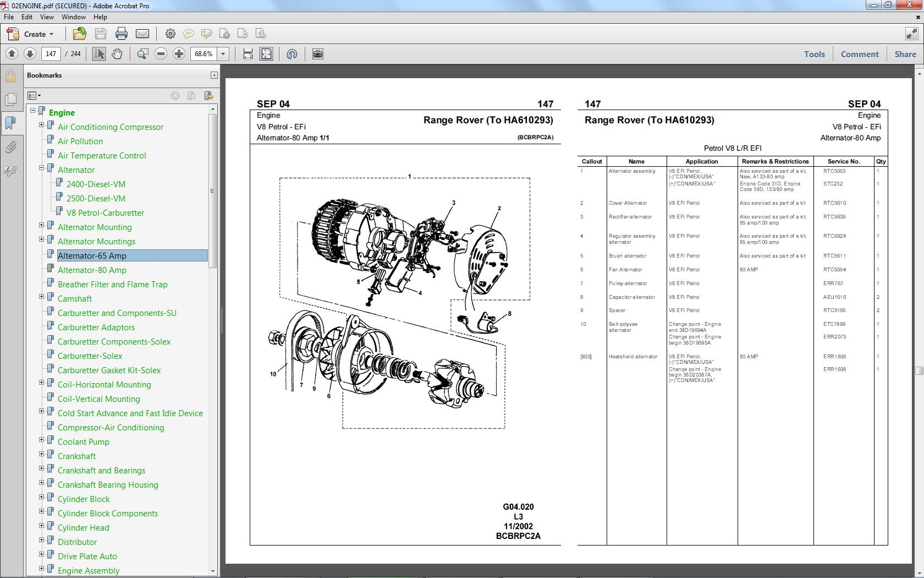This screenshot has height=578, width=924.
Task: Open the Create PDF button
Action: [31, 34]
